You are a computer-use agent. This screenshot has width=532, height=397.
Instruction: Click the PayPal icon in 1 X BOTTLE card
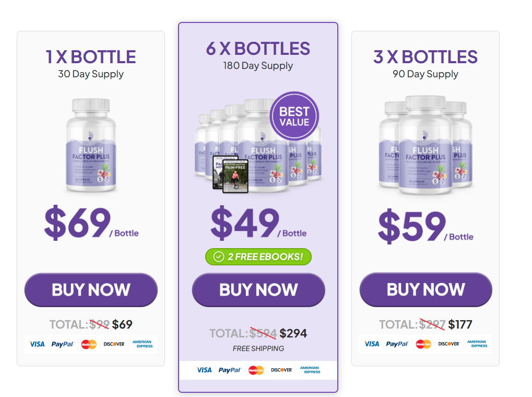tap(63, 344)
